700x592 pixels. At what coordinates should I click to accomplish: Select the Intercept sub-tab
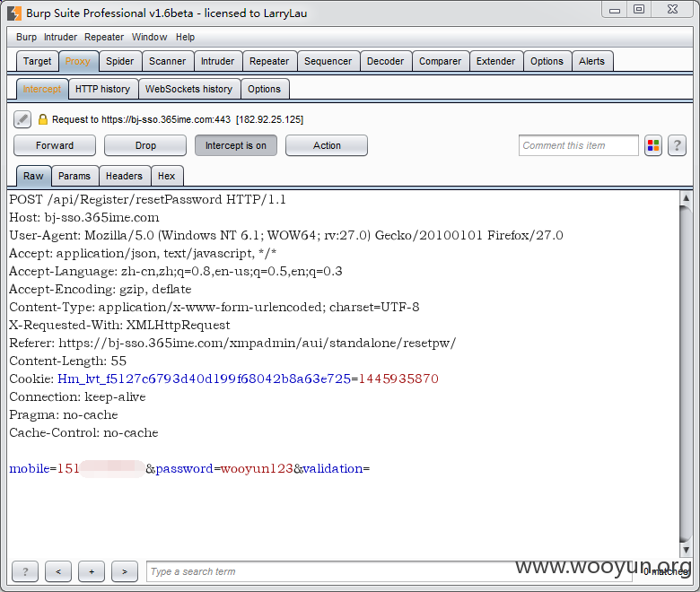tap(42, 89)
